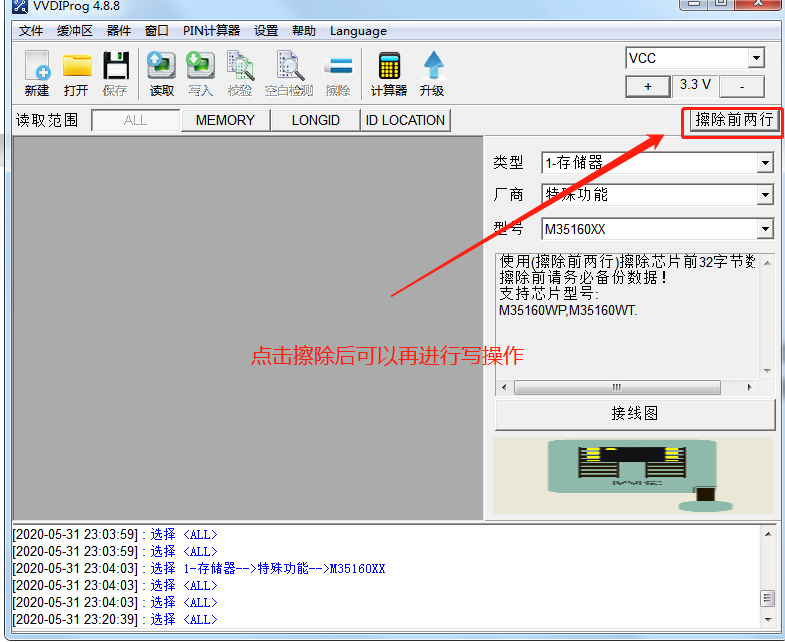Click the 接线图 wiring diagram button
The width and height of the screenshot is (785, 642).
tap(634, 413)
